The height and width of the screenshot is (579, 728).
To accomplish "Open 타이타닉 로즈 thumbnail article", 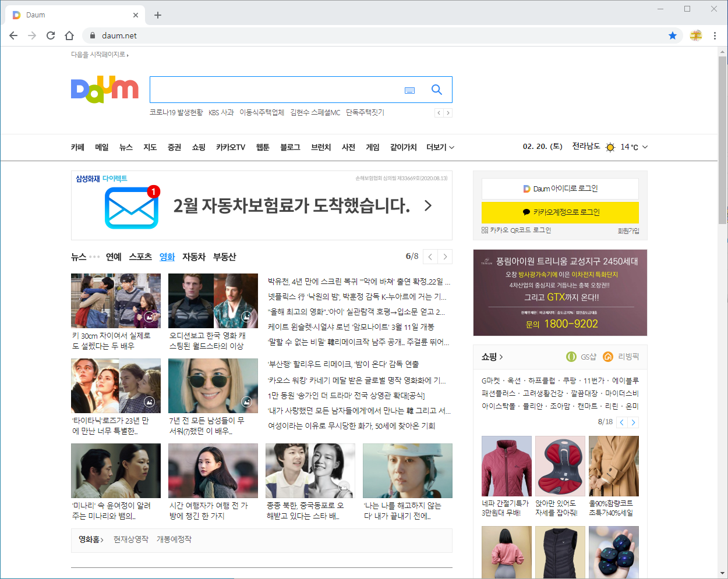I will [116, 386].
